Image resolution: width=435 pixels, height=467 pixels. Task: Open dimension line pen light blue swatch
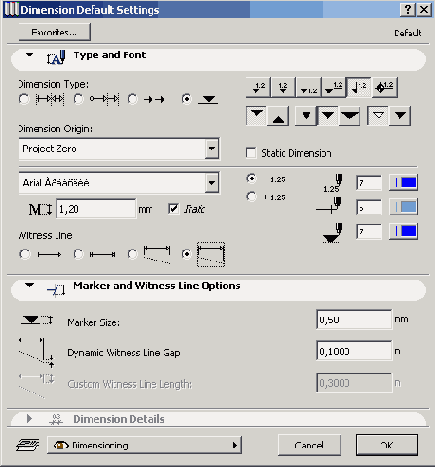tap(404, 207)
